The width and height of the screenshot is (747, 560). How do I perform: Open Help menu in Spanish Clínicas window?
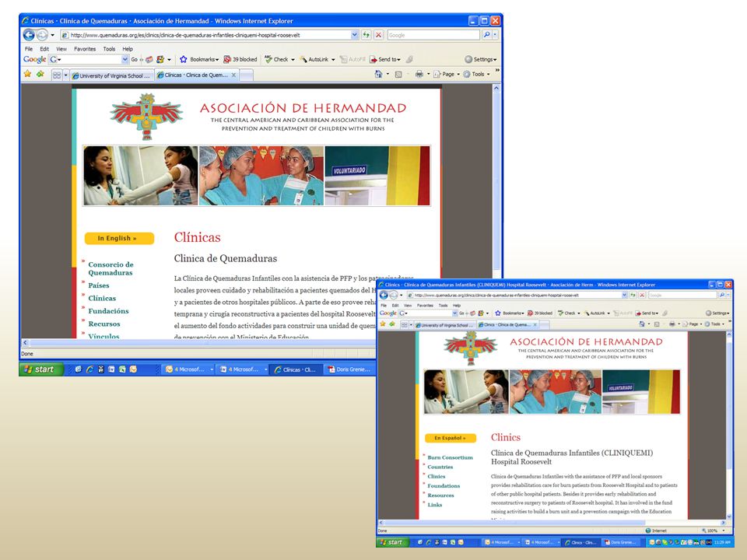[127, 48]
